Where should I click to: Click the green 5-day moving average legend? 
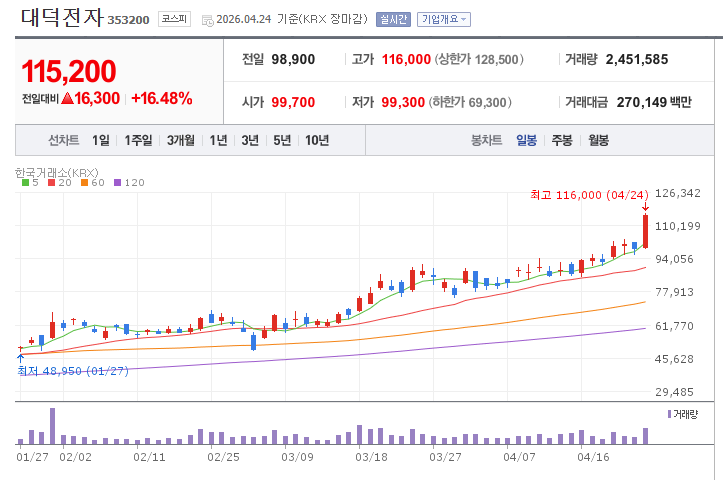point(30,183)
